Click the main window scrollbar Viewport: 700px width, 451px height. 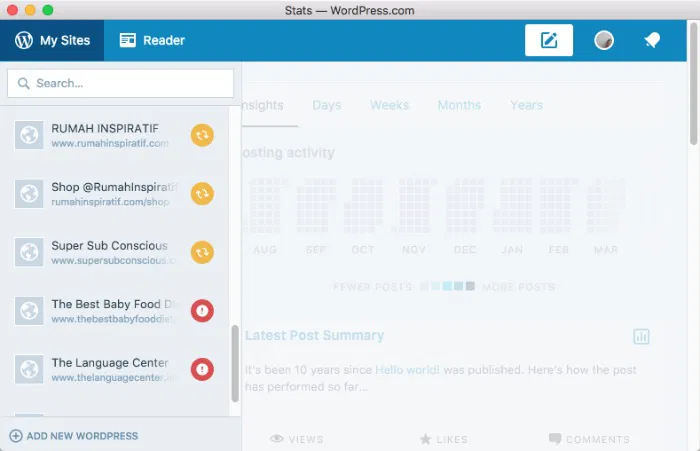tap(693, 84)
